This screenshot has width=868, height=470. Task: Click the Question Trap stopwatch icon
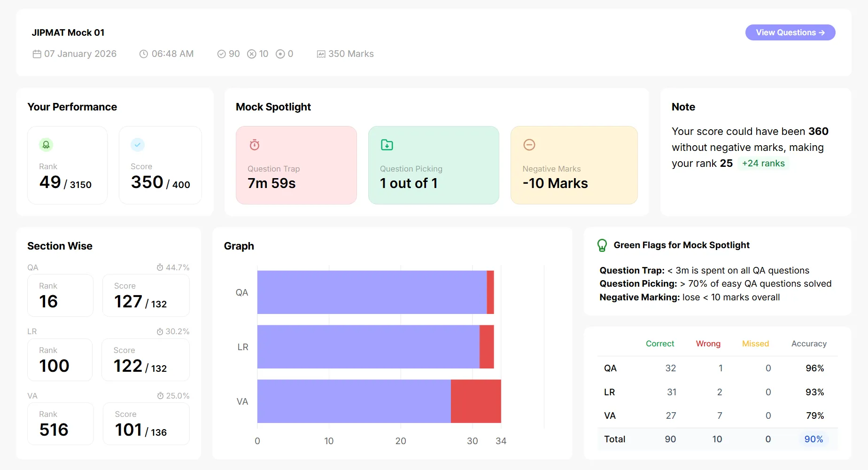tap(255, 145)
